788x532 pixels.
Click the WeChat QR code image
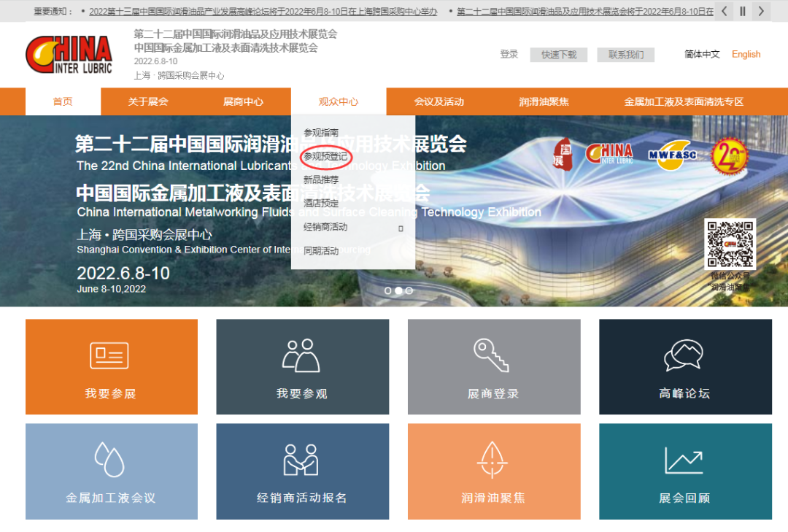pos(730,244)
